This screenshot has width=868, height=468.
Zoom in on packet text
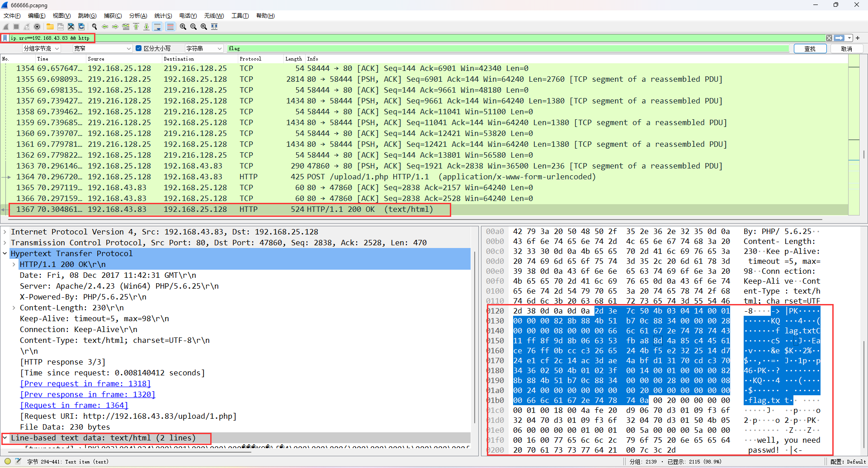[x=183, y=27]
